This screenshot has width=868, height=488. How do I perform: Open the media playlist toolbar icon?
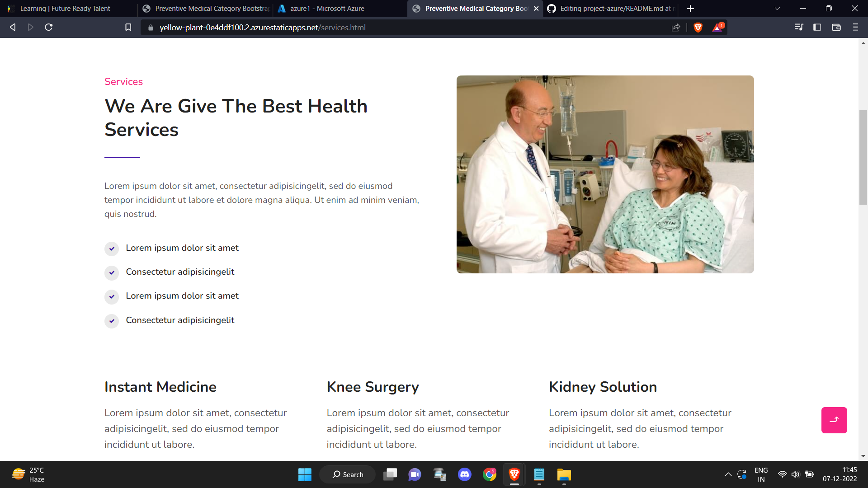pos(799,28)
